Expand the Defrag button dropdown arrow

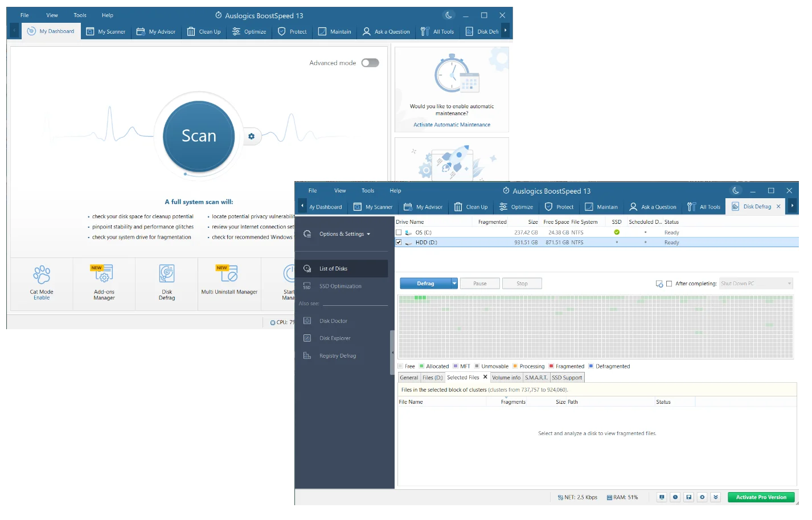[454, 284]
